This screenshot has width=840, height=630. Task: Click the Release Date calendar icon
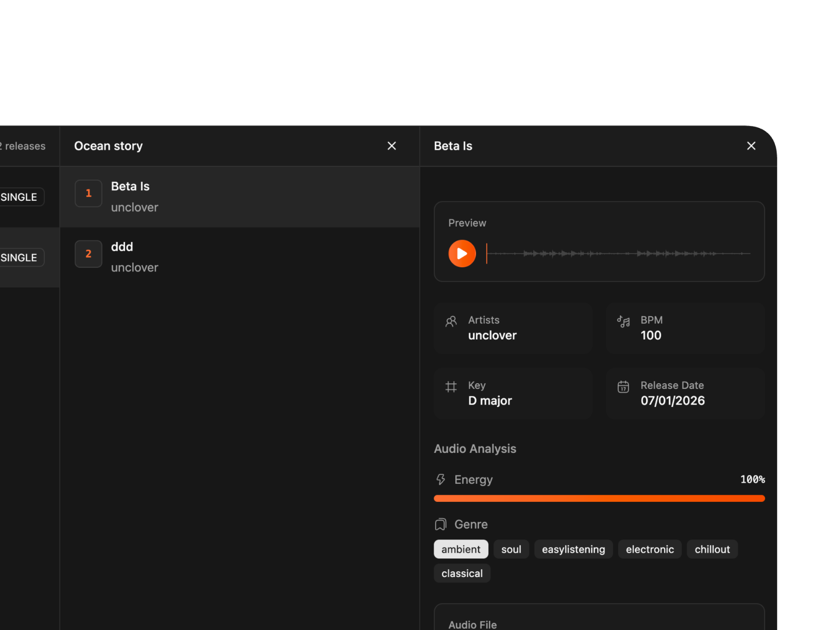point(623,386)
